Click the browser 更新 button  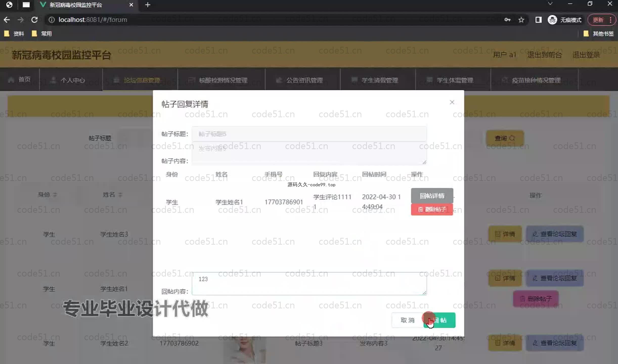click(598, 20)
